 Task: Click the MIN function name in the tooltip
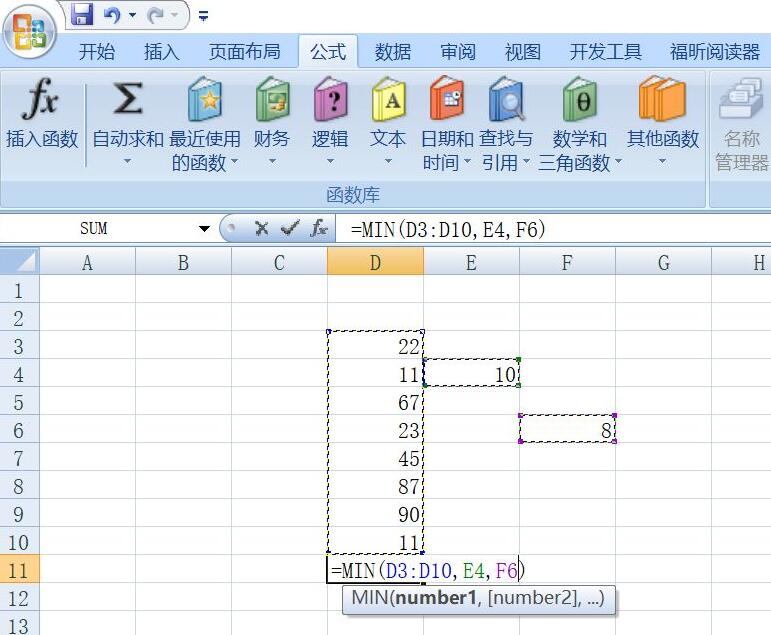[x=370, y=598]
